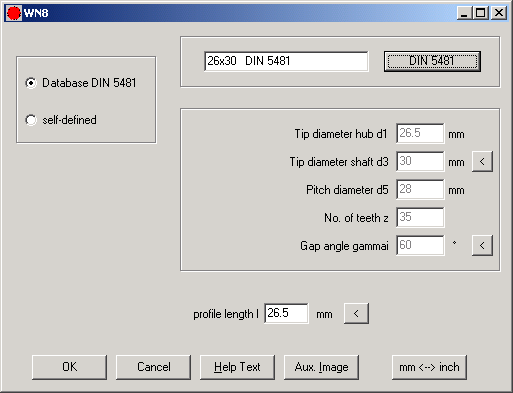Click the 26x30 DIN 5481 text field
Viewport: 513px width, 393px height.
click(x=286, y=61)
